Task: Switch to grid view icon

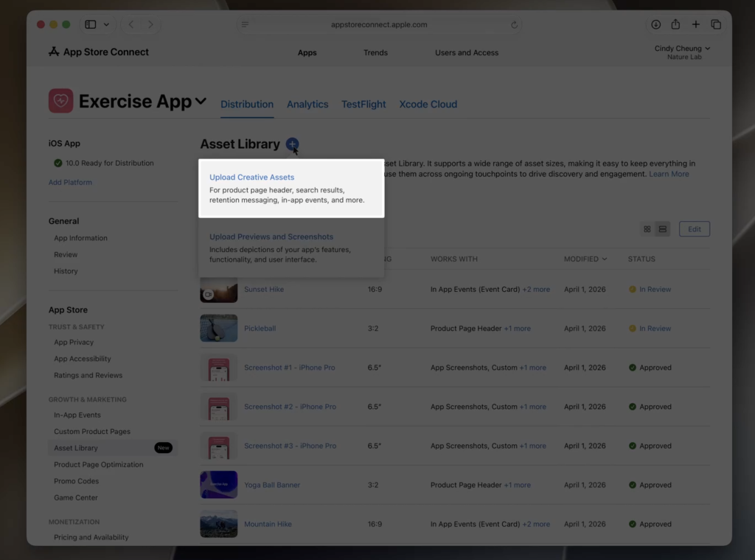Action: [647, 229]
